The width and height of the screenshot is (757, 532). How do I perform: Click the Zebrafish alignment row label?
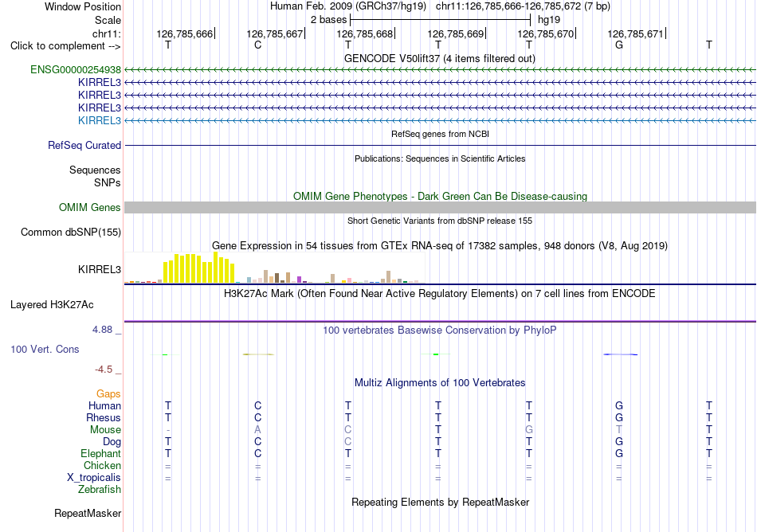click(100, 490)
